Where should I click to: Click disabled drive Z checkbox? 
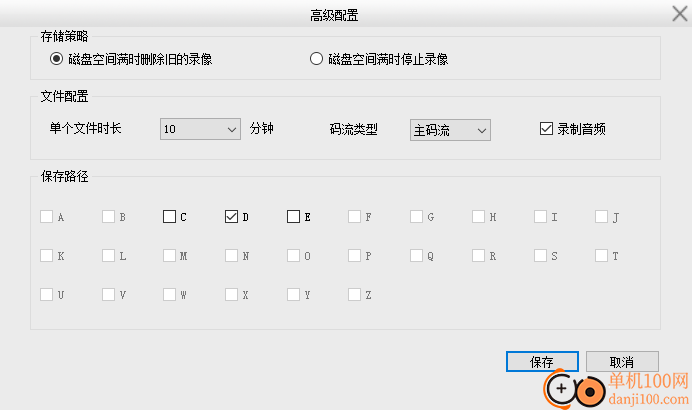click(354, 294)
